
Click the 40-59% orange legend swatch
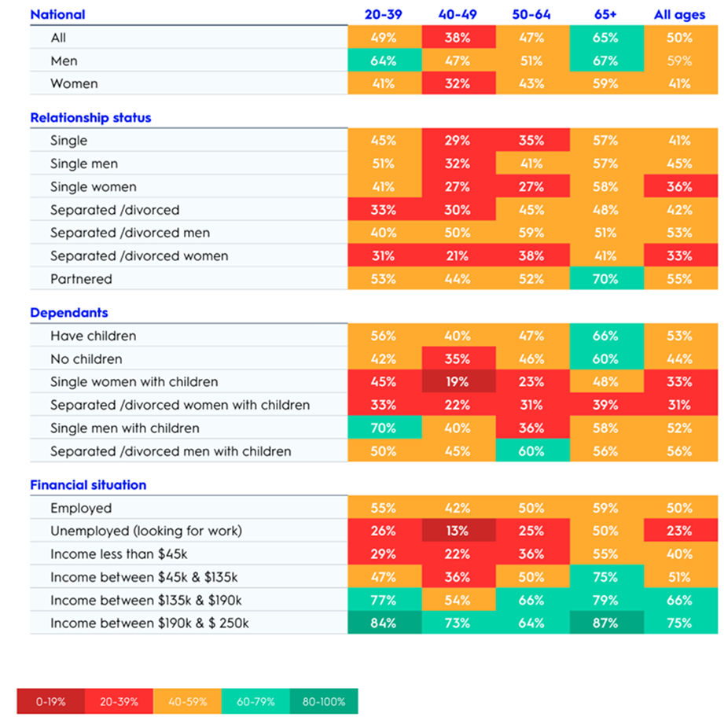[188, 701]
